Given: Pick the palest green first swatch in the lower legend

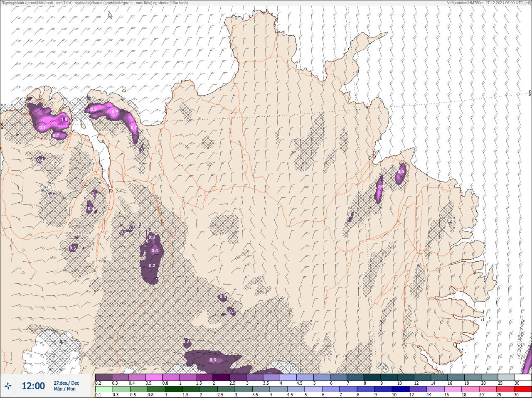Looking at the screenshot, I should click(103, 389).
